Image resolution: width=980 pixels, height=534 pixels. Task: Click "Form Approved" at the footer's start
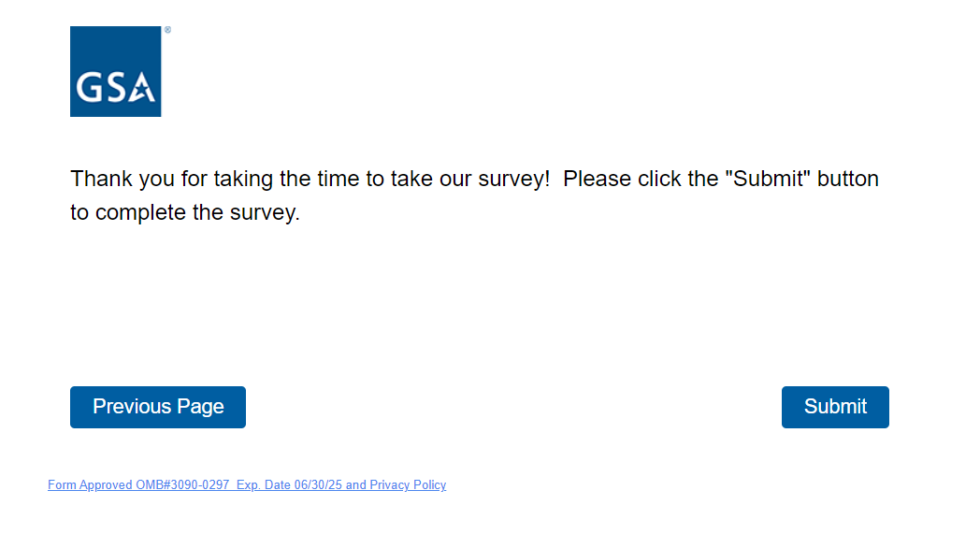90,485
